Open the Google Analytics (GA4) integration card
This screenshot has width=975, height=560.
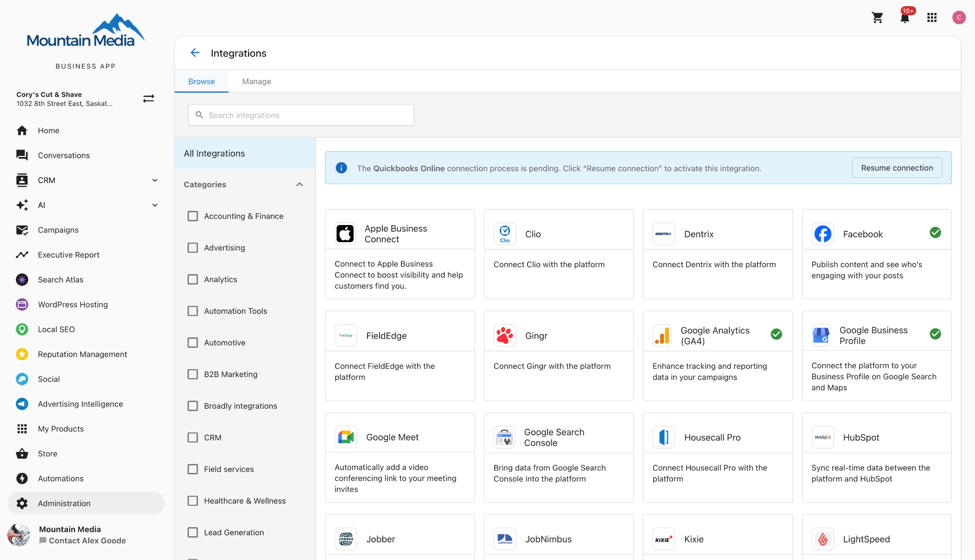pyautogui.click(x=717, y=356)
